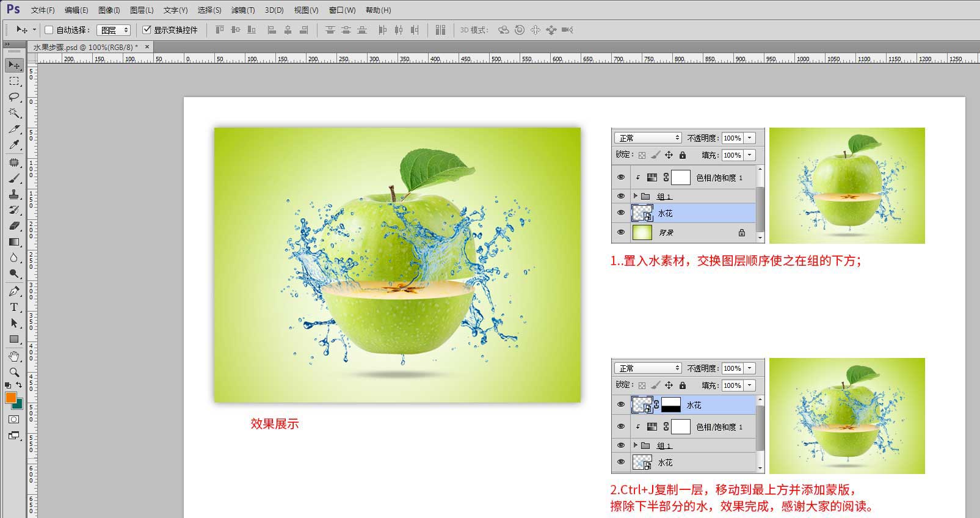Change the screen mode from the toolbox
This screenshot has height=518, width=980.
pyautogui.click(x=14, y=436)
